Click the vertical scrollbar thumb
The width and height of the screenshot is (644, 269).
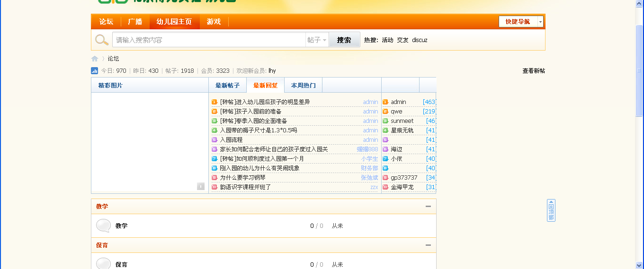(639, 70)
